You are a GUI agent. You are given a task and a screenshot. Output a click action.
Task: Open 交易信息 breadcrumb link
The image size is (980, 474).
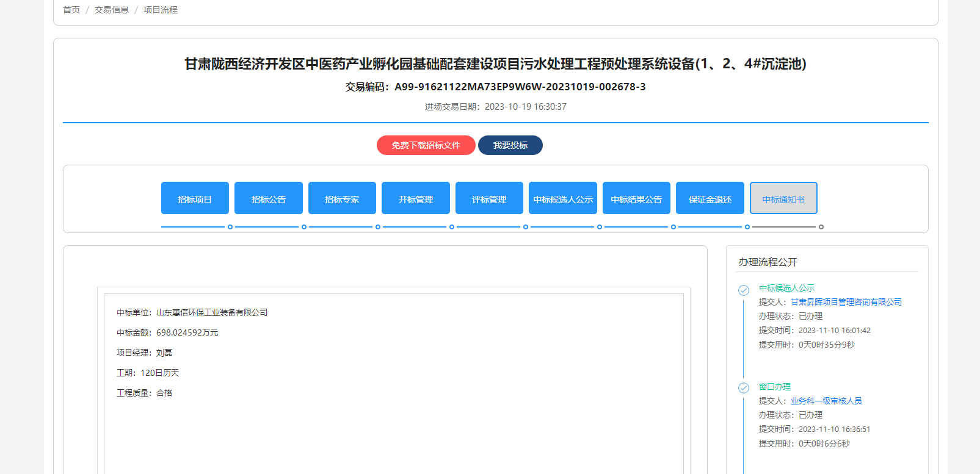tap(111, 10)
